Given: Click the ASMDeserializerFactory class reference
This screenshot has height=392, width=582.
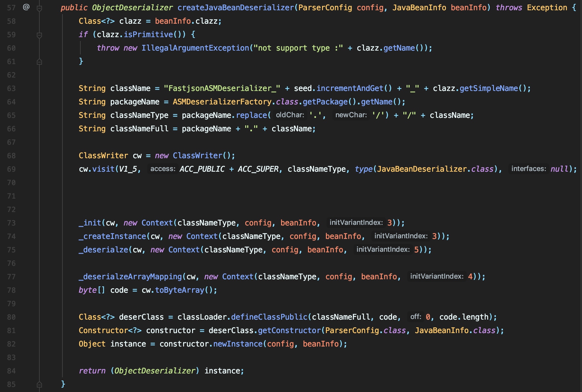Looking at the screenshot, I should [222, 102].
